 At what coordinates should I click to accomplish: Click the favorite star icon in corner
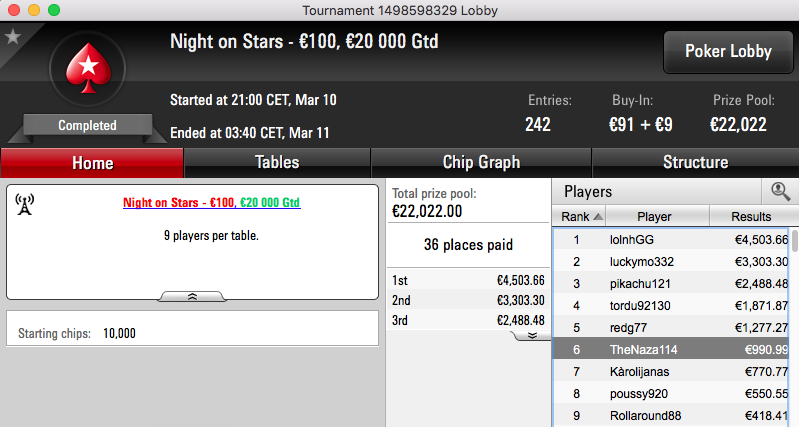pyautogui.click(x=13, y=37)
